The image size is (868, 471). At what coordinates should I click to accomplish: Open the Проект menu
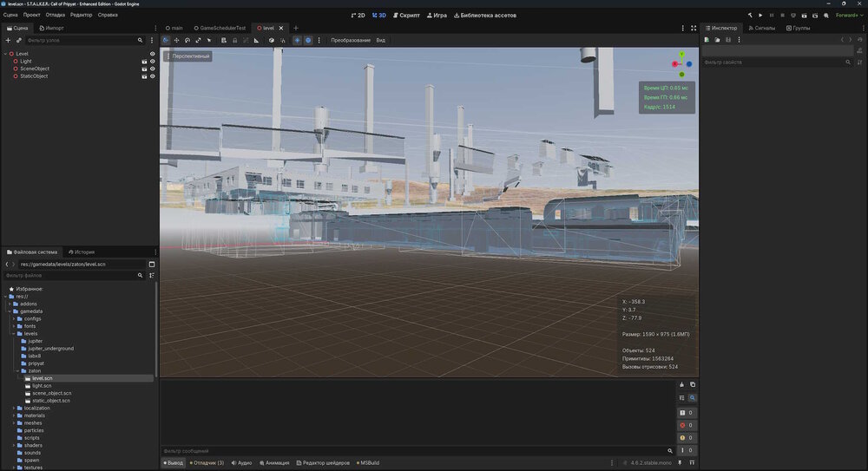31,15
